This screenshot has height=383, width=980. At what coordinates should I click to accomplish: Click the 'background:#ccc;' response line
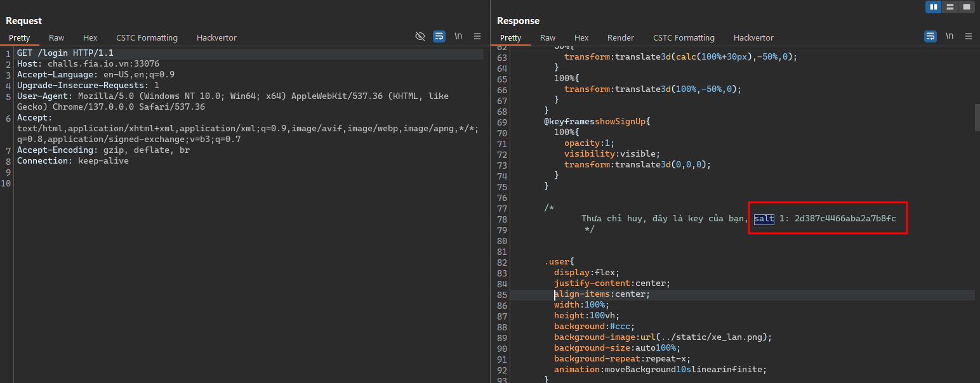coord(595,327)
